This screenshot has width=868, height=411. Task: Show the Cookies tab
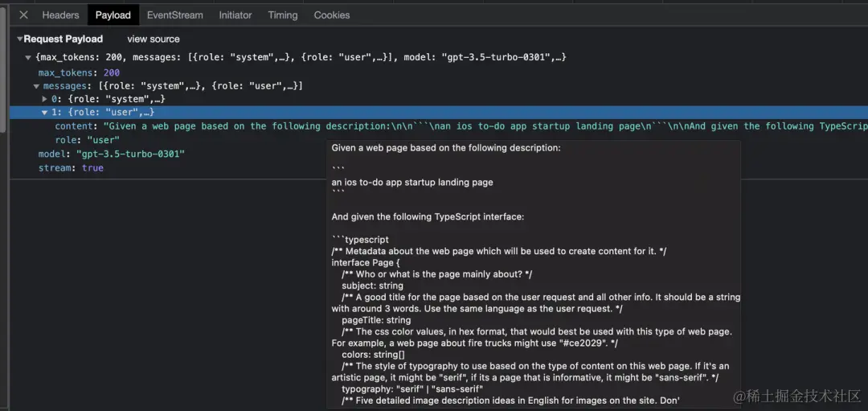pyautogui.click(x=332, y=15)
